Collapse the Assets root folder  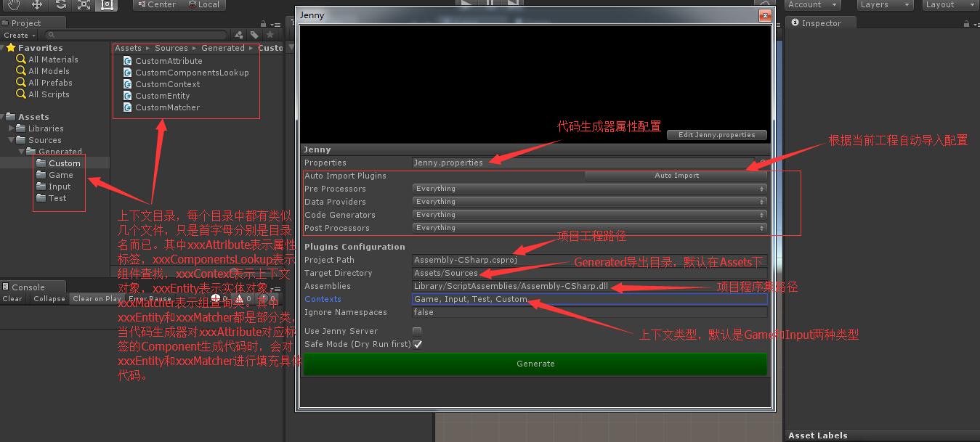click(4, 117)
